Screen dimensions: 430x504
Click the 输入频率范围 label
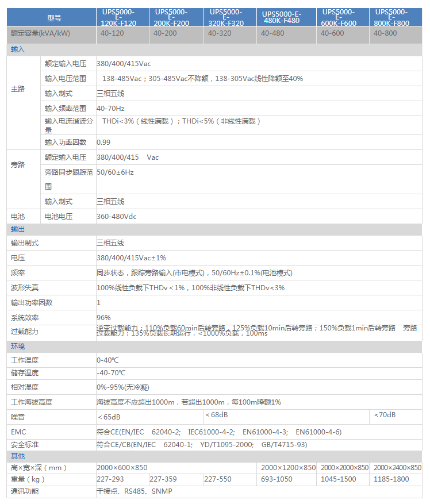click(66, 109)
